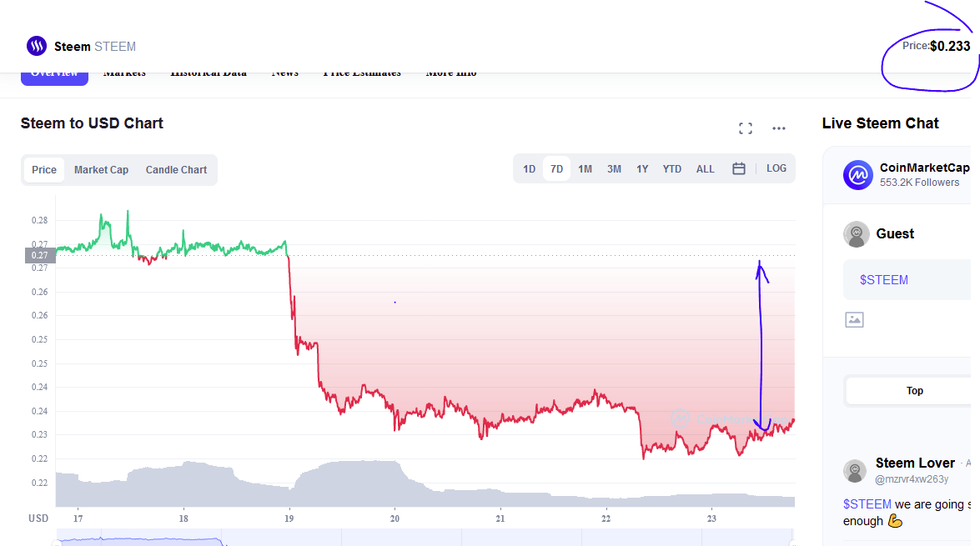Click the $STEEM tag in message

tap(867, 504)
